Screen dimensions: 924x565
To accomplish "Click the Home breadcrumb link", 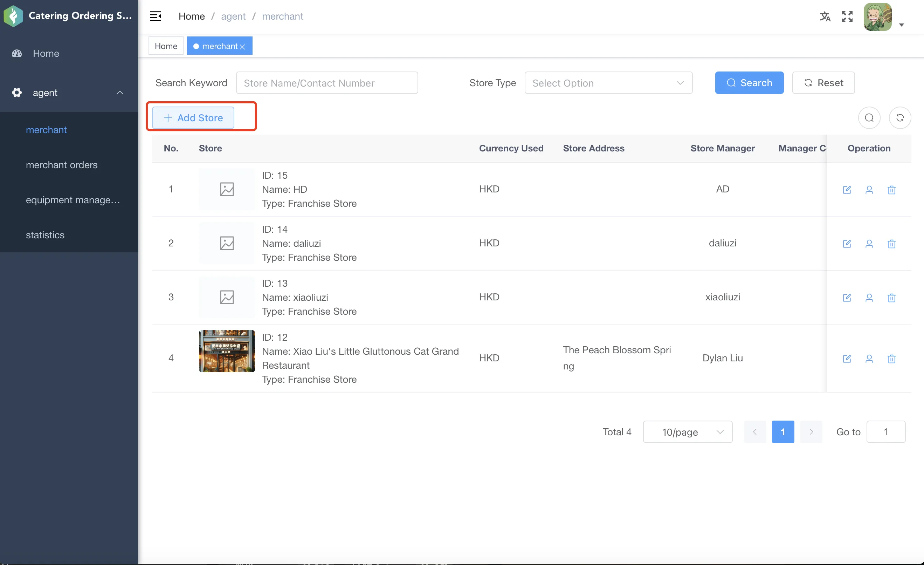I will click(192, 16).
